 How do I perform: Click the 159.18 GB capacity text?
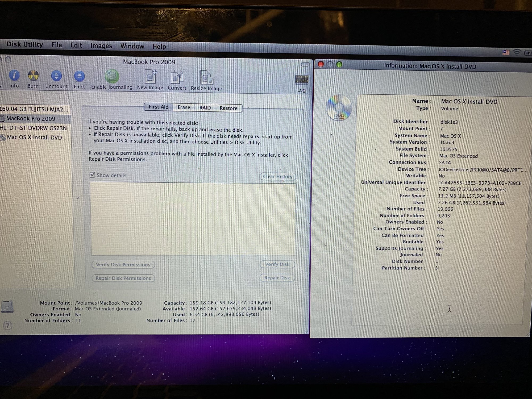coord(230,303)
